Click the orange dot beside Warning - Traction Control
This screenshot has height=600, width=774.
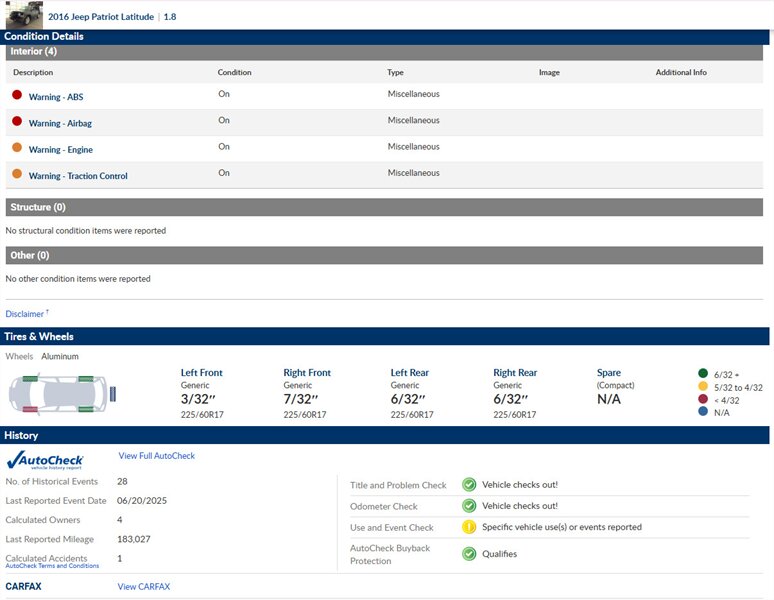click(x=17, y=174)
